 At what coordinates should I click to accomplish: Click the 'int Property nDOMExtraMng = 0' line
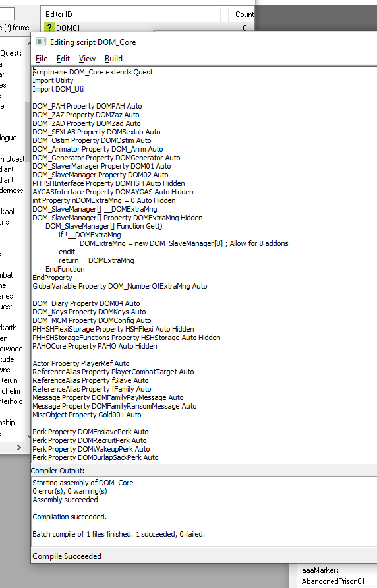[x=104, y=200]
